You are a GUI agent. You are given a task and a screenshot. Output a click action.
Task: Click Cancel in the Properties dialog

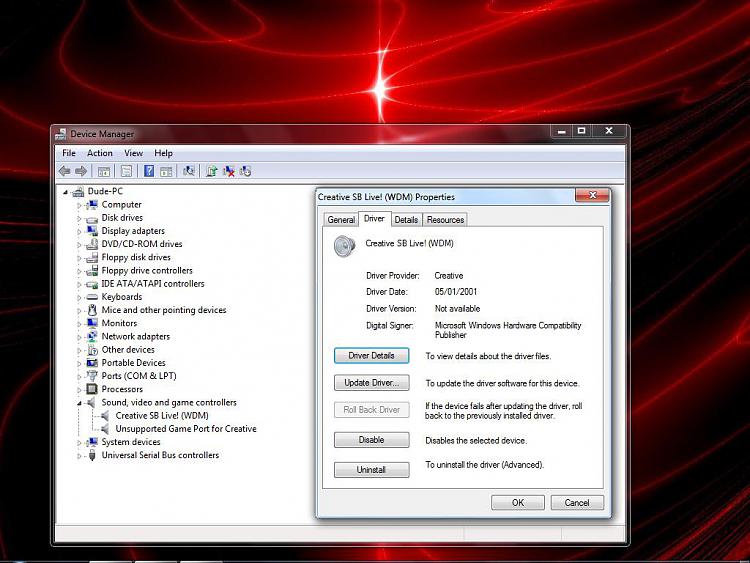click(x=577, y=502)
